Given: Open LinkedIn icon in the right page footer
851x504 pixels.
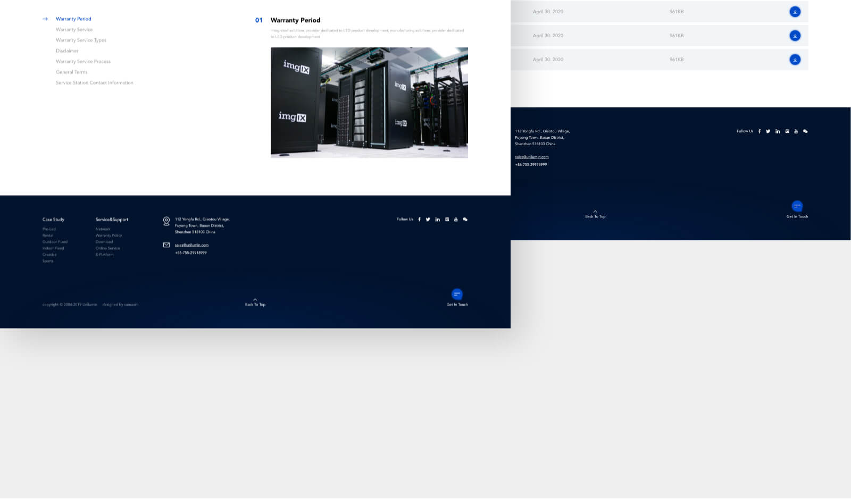Looking at the screenshot, I should [x=778, y=131].
